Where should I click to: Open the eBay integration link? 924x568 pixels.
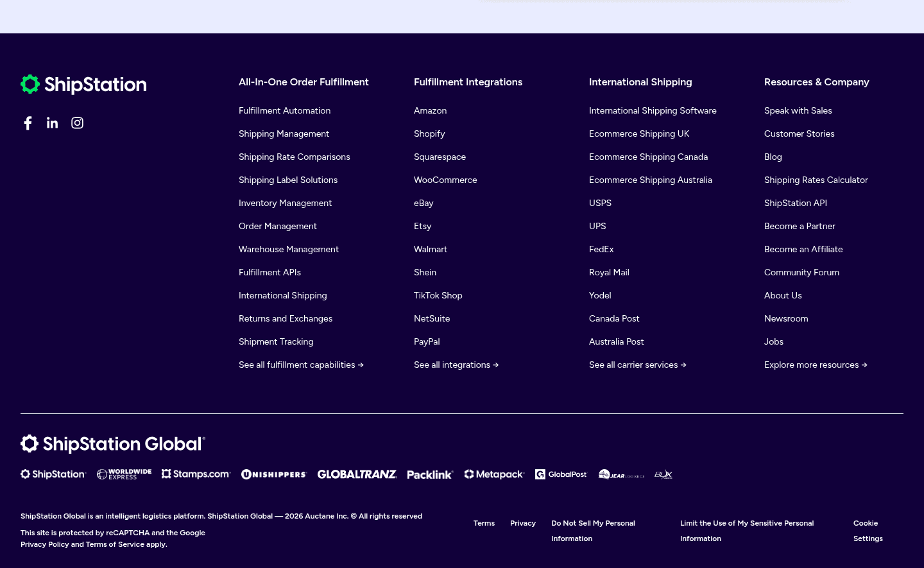424,203
